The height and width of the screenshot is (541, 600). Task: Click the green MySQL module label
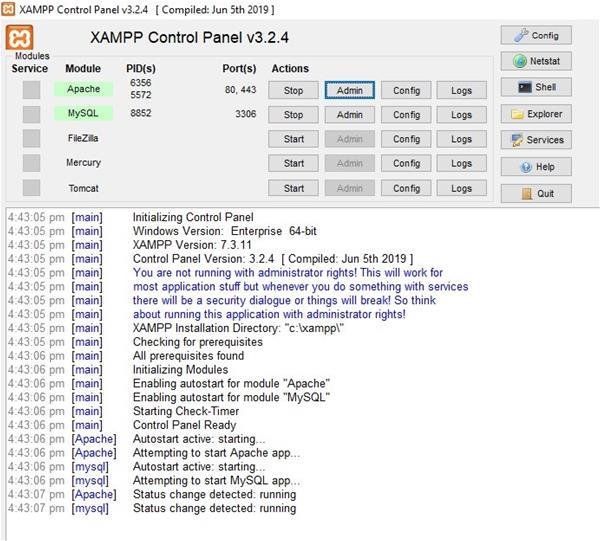click(83, 113)
